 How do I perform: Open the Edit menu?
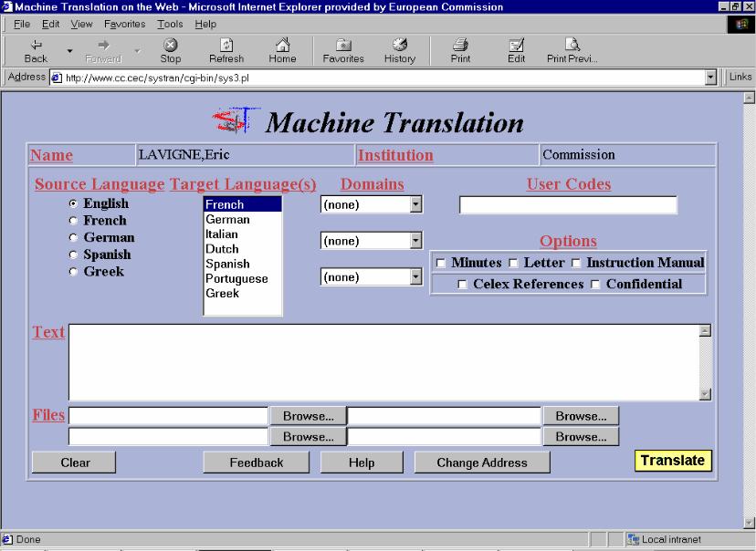point(50,24)
